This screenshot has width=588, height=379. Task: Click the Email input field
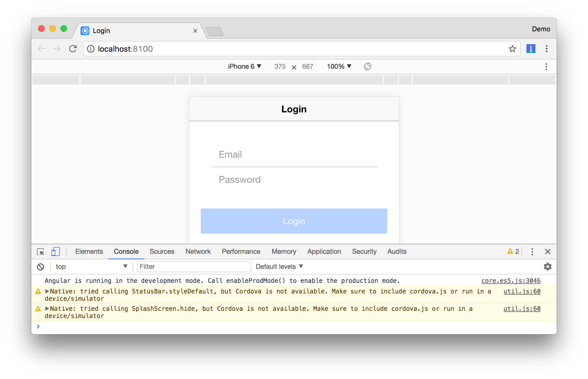(294, 155)
